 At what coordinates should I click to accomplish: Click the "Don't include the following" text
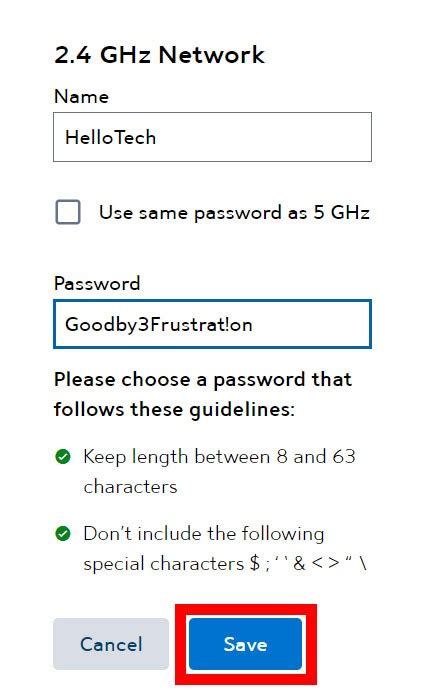(204, 533)
